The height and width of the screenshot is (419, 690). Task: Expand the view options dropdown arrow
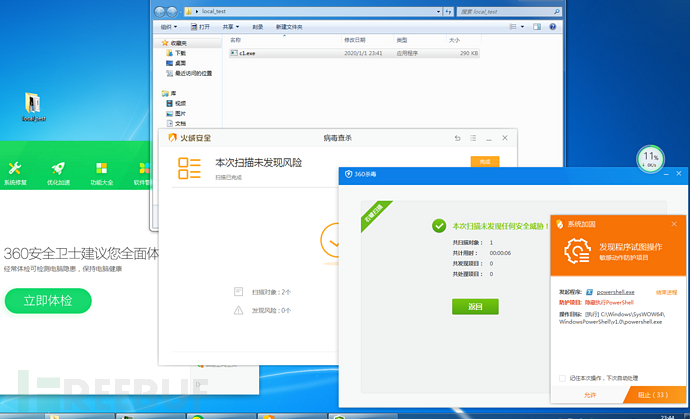[x=522, y=27]
